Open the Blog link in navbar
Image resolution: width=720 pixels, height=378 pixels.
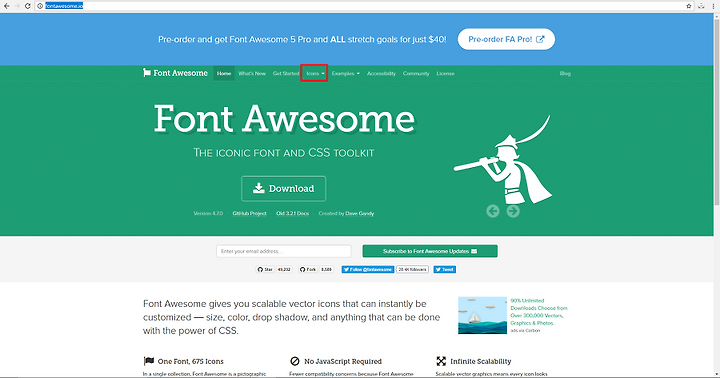(x=565, y=73)
